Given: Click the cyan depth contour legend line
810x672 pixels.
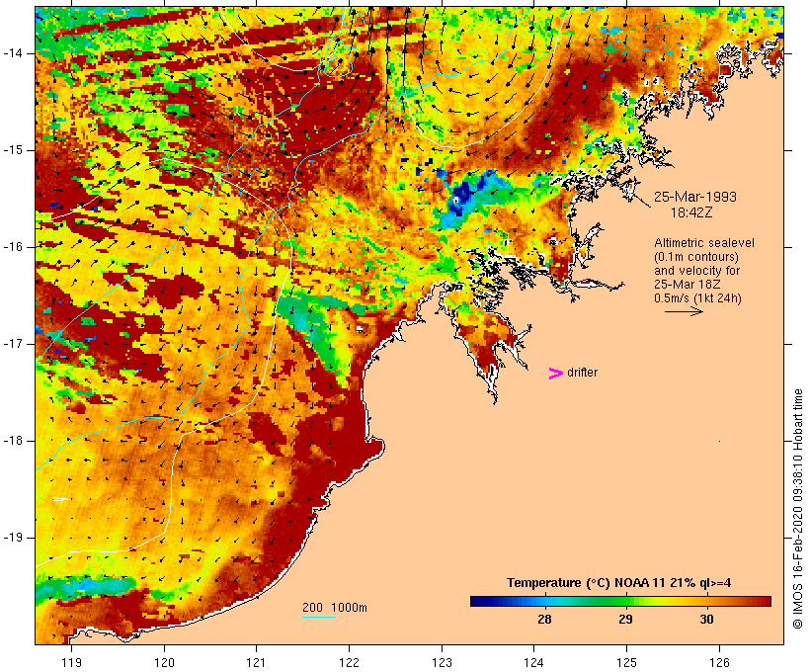Looking at the screenshot, I should (x=319, y=617).
